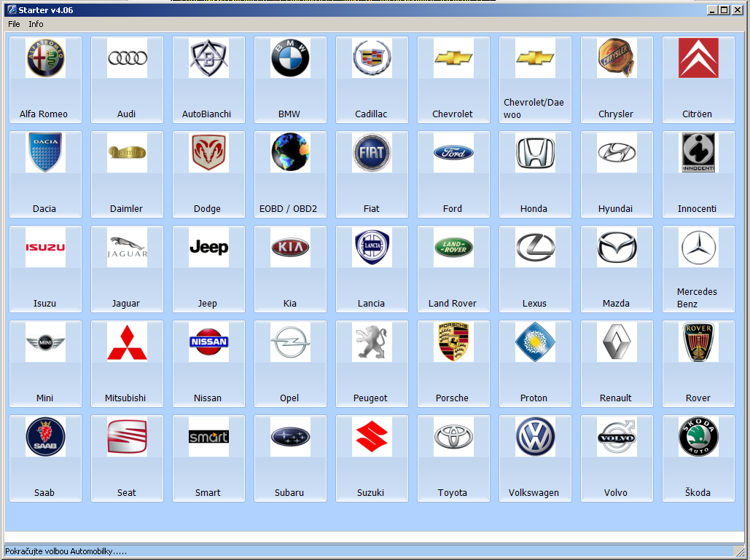Click the Renault diamond logo

(617, 342)
